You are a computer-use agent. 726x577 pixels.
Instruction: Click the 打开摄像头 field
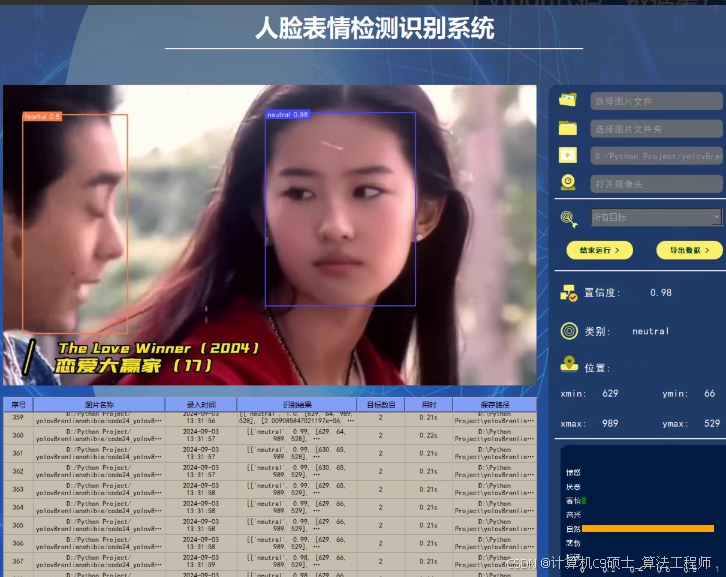tap(656, 184)
